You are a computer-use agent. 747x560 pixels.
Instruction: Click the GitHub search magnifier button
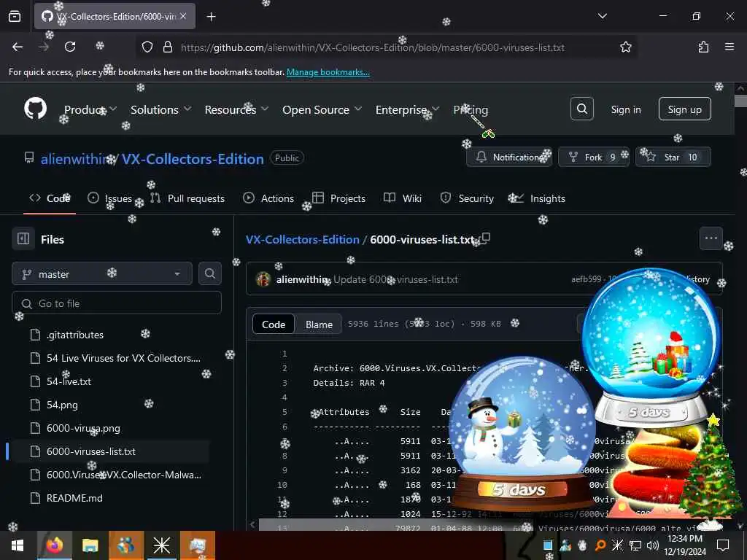coord(581,109)
